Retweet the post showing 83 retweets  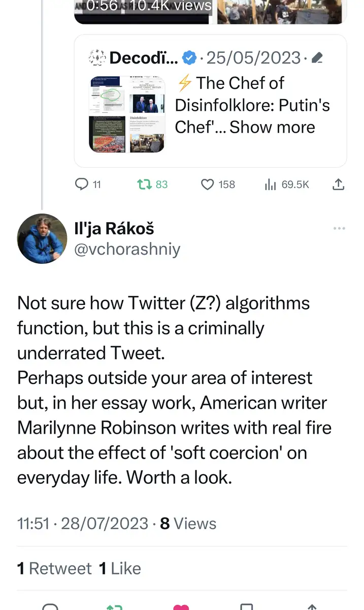[144, 185]
